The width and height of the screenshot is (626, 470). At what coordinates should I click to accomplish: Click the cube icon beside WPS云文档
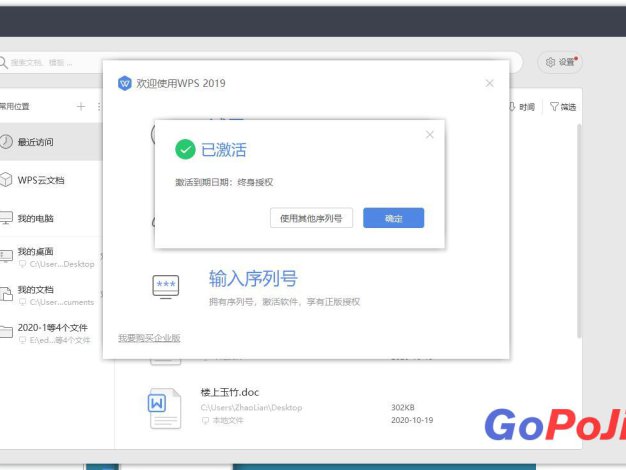[x=6, y=180]
